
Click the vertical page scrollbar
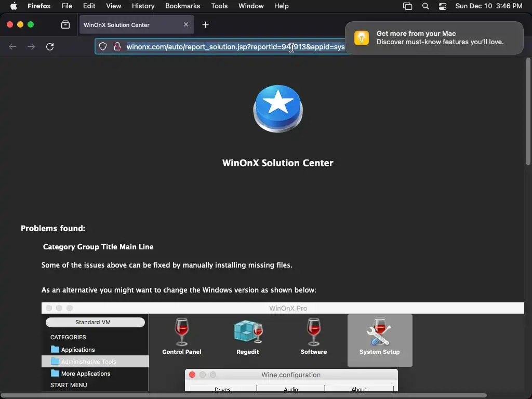click(x=528, y=112)
